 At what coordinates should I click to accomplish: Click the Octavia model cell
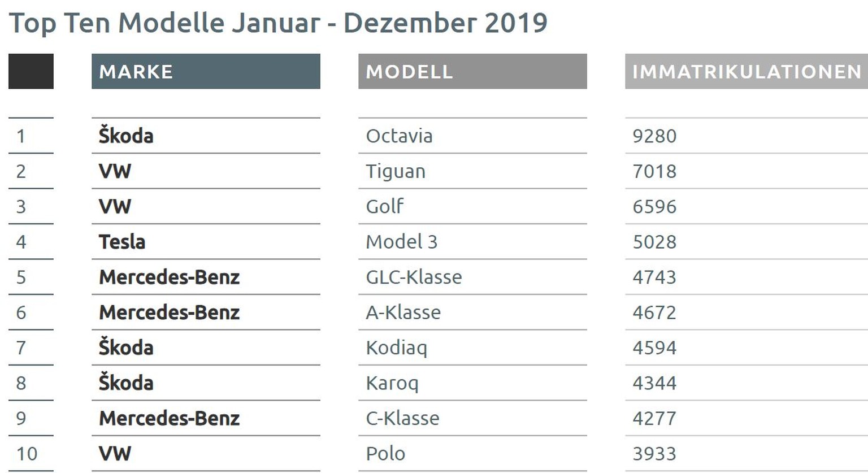[399, 136]
